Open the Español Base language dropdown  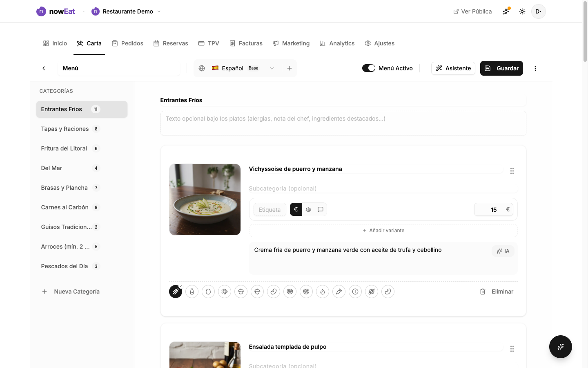pyautogui.click(x=243, y=68)
